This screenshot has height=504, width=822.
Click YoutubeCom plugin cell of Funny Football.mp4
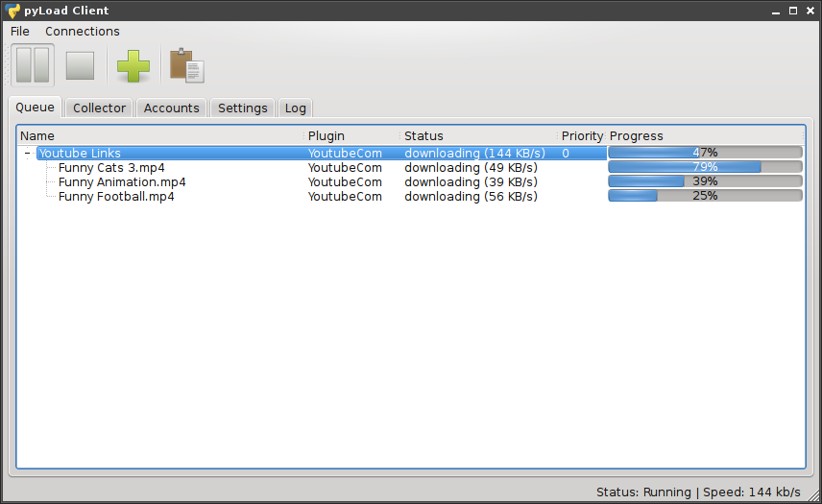point(345,197)
